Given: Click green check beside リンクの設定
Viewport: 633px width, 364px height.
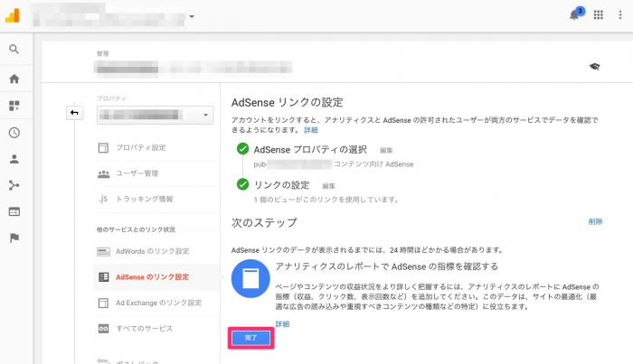Looking at the screenshot, I should point(242,184).
